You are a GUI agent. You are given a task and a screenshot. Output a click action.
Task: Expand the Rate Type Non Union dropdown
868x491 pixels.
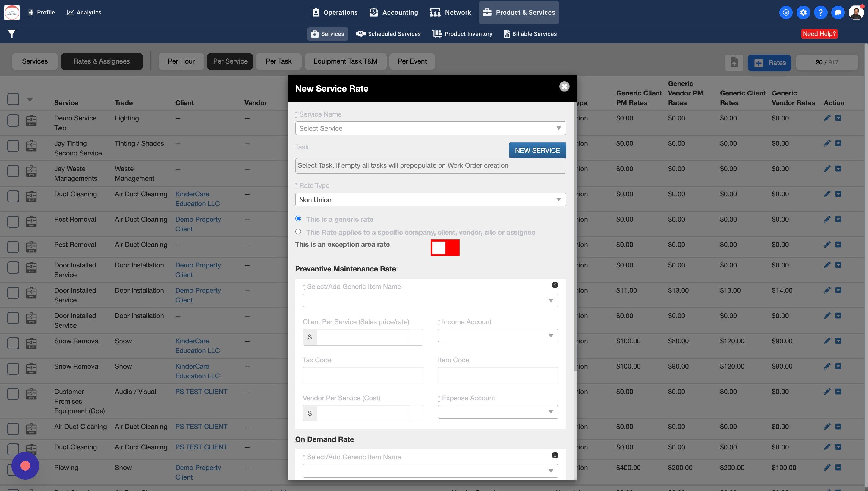pos(430,200)
